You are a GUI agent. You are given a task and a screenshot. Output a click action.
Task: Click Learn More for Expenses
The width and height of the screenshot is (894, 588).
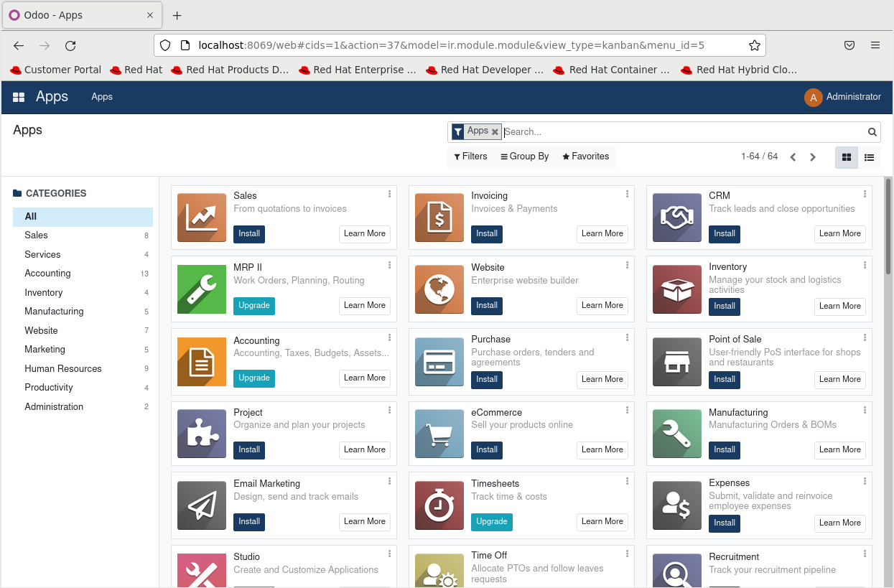click(x=840, y=523)
